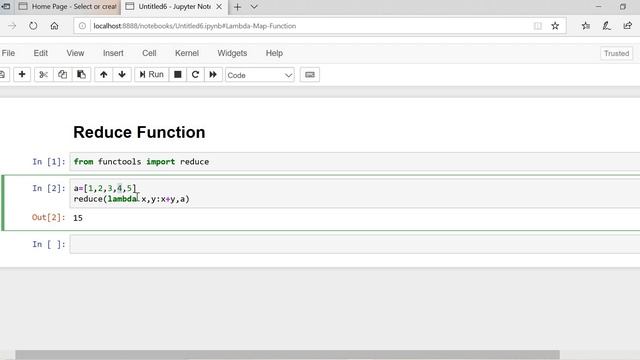The width and height of the screenshot is (640, 360).
Task: Run the selected cell
Action: click(151, 75)
